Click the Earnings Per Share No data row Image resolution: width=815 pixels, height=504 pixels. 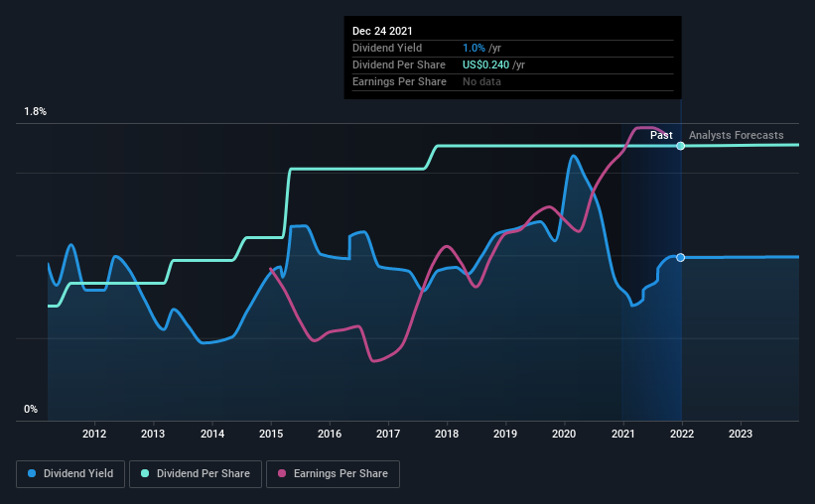(512, 82)
